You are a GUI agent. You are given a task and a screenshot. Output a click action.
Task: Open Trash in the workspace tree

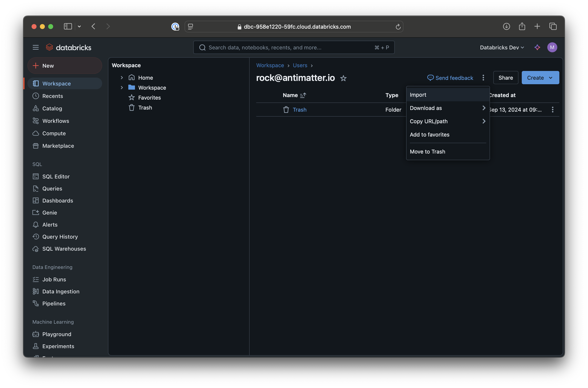tap(140, 108)
